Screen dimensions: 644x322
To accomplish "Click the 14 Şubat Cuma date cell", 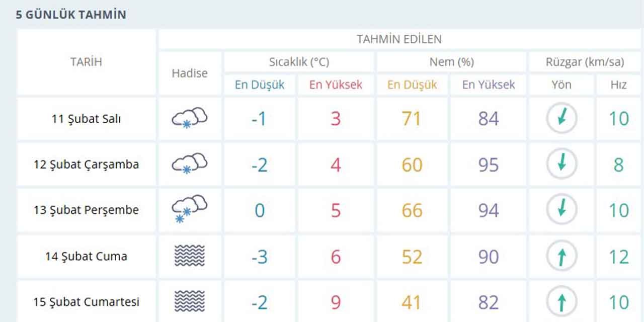I will [86, 256].
